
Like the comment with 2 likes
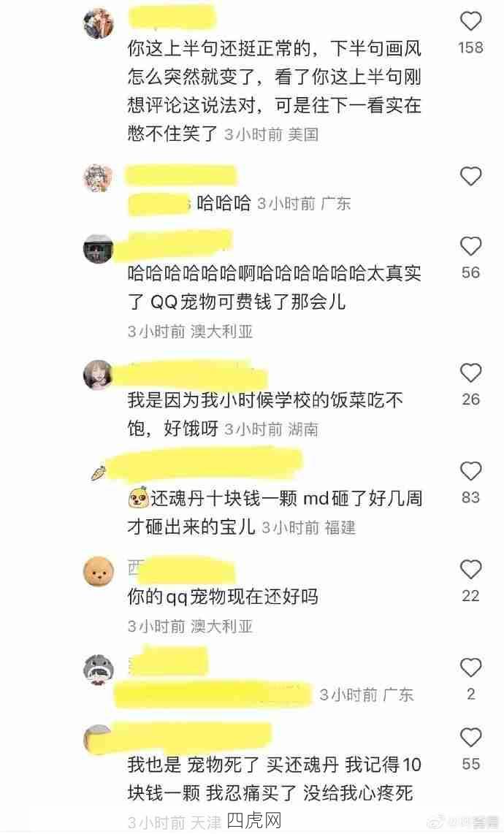coord(470,667)
